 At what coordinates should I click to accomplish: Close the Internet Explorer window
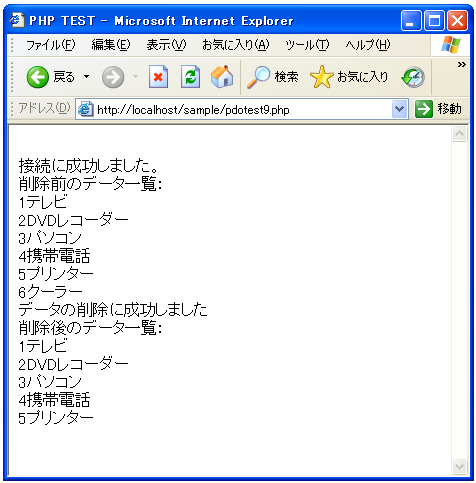(x=457, y=21)
